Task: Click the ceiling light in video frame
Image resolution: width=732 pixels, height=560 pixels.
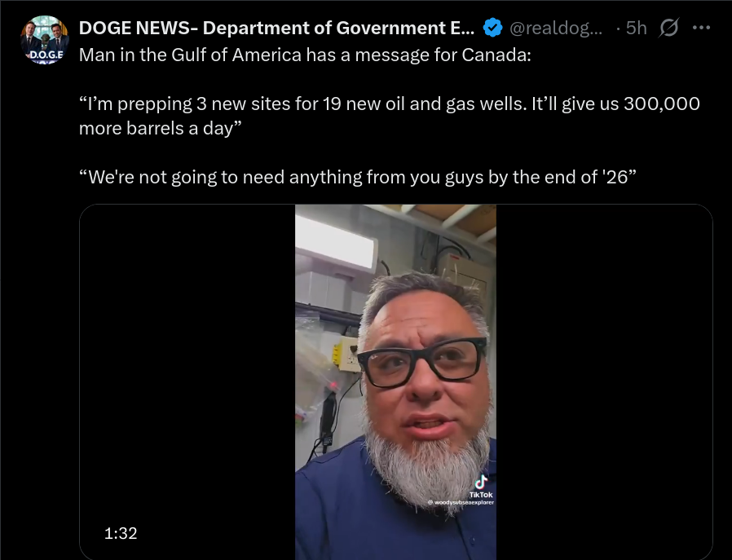Action: (x=335, y=243)
